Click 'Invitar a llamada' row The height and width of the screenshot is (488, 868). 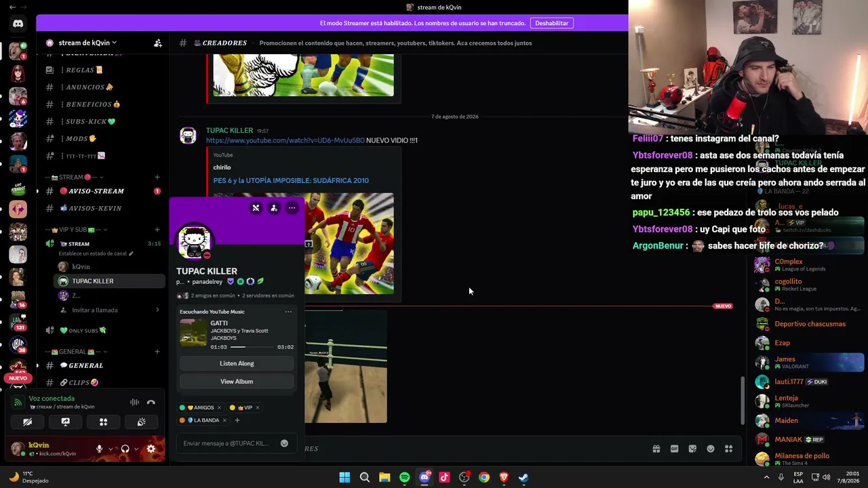108,310
